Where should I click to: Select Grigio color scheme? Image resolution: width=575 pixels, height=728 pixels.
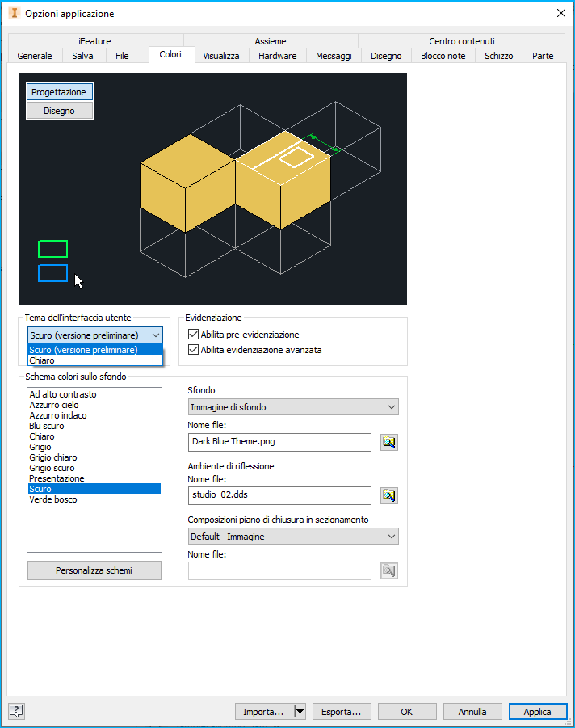94,447
